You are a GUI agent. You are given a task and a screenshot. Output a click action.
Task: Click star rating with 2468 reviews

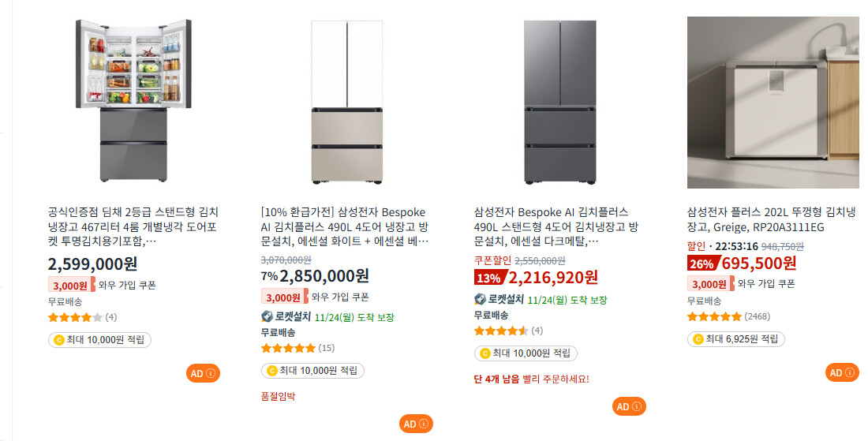coord(714,316)
